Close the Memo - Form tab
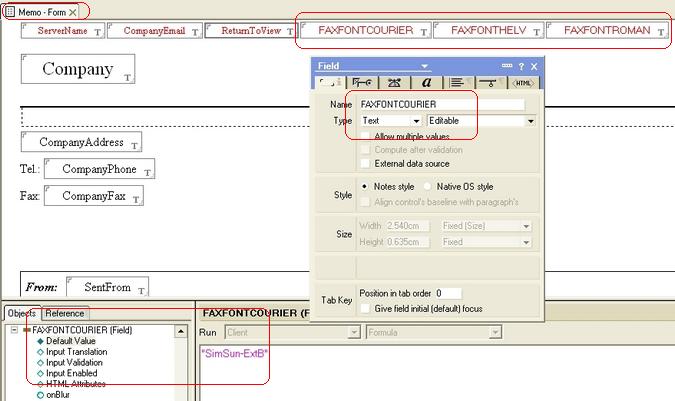 (73, 12)
